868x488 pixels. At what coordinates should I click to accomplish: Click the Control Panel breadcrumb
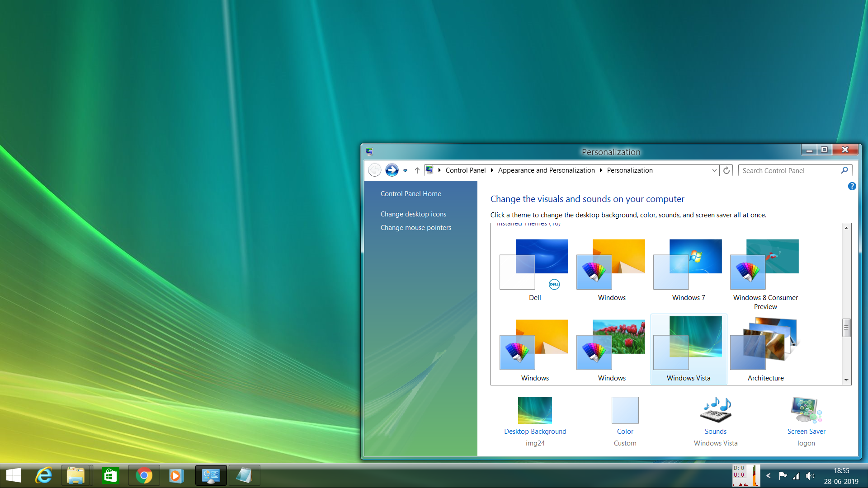tap(466, 170)
